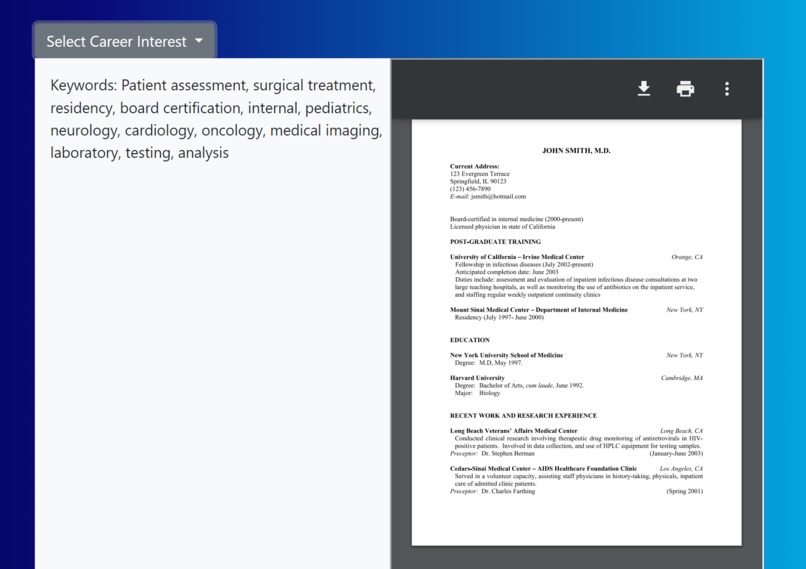Print the resume PDF

pyautogui.click(x=685, y=89)
